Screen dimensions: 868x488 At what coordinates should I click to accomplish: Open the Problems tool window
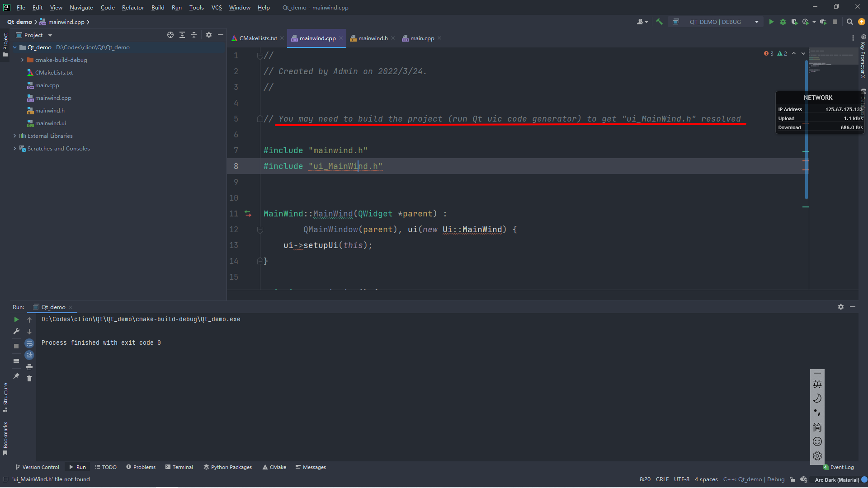141,467
